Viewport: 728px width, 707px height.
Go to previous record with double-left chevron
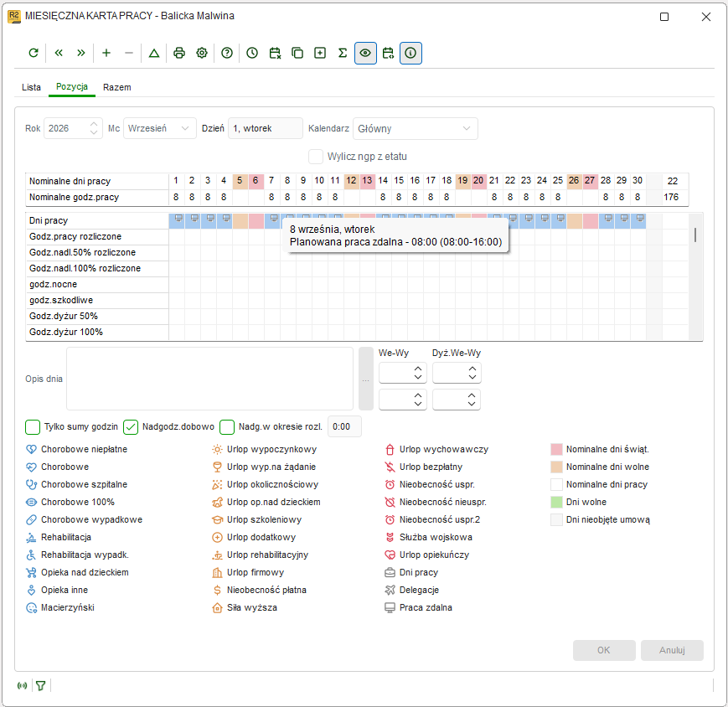pos(59,53)
